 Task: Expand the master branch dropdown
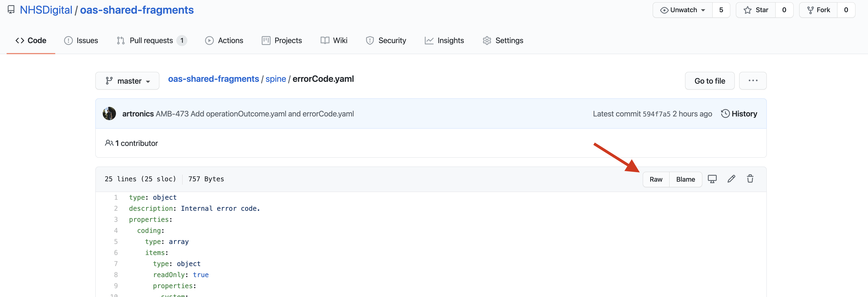click(127, 81)
